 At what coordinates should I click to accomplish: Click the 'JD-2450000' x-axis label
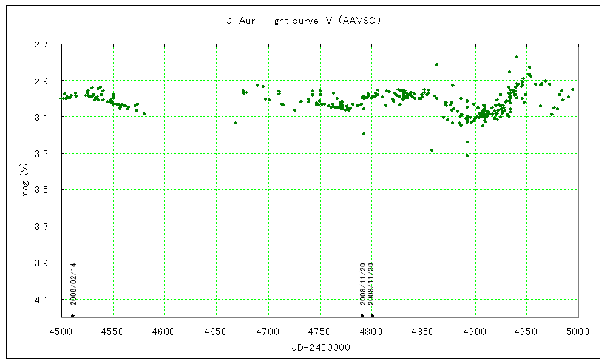[x=320, y=347]
